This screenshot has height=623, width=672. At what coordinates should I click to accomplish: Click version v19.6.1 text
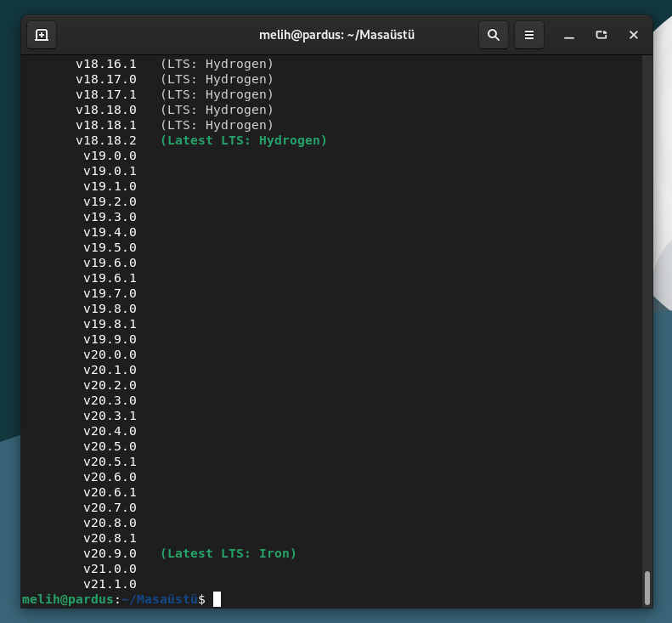[110, 278]
